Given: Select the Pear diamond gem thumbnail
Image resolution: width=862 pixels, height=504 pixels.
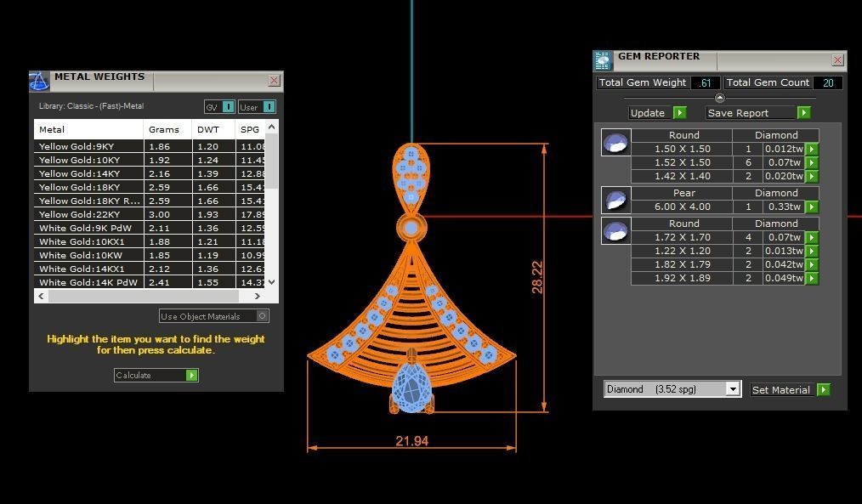Looking at the screenshot, I should [x=615, y=200].
